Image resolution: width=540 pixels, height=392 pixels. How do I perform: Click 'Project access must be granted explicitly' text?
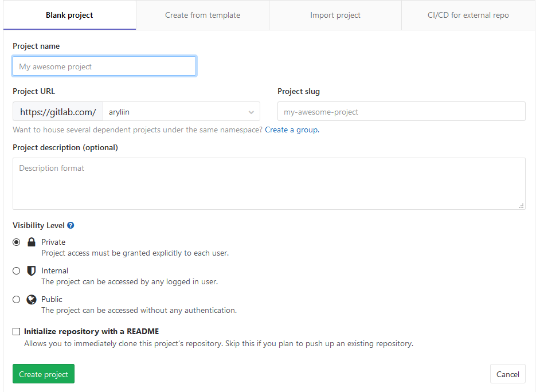pos(135,253)
